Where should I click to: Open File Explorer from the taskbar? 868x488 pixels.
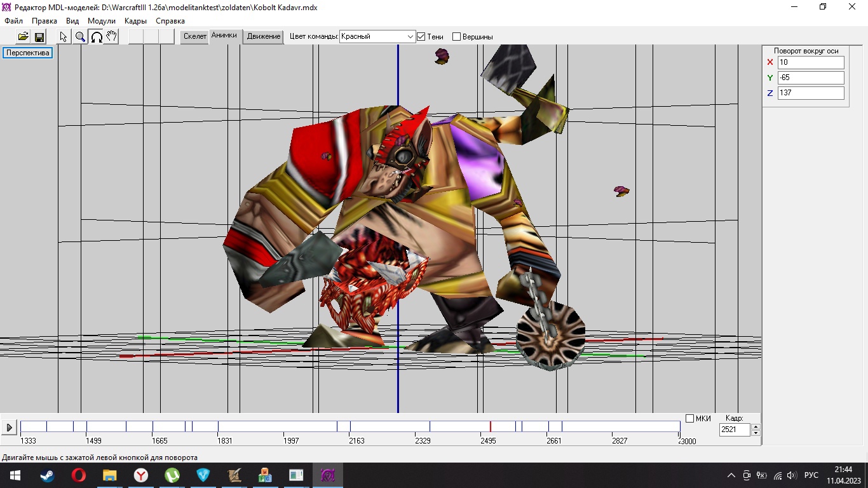point(110,475)
